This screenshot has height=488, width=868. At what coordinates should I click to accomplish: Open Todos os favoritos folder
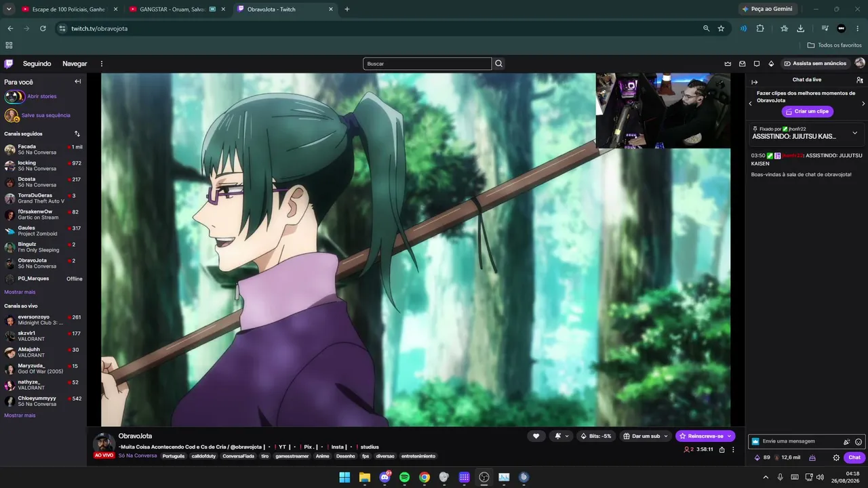[835, 45]
